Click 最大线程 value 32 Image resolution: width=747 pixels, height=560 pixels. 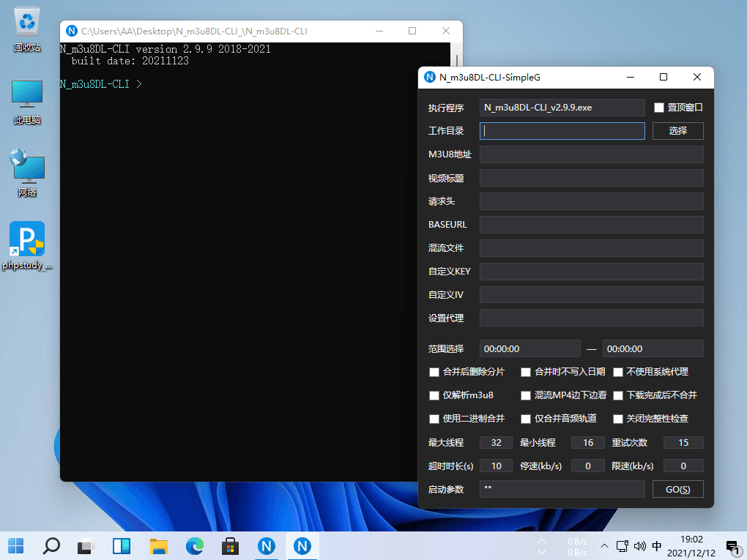click(496, 442)
